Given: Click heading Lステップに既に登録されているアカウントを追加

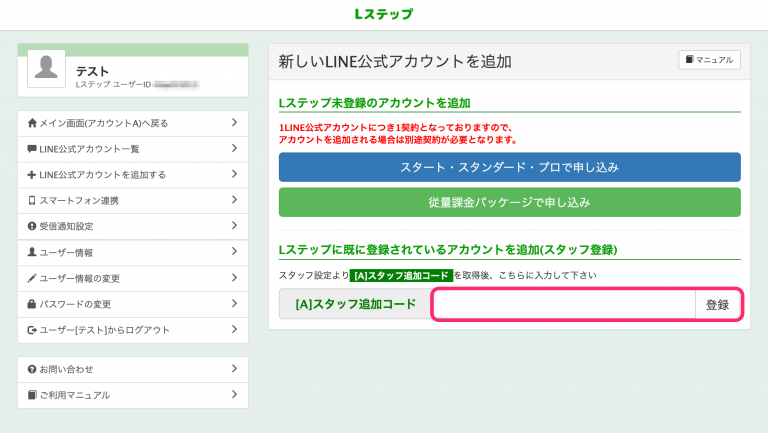Looking at the screenshot, I should point(448,250).
